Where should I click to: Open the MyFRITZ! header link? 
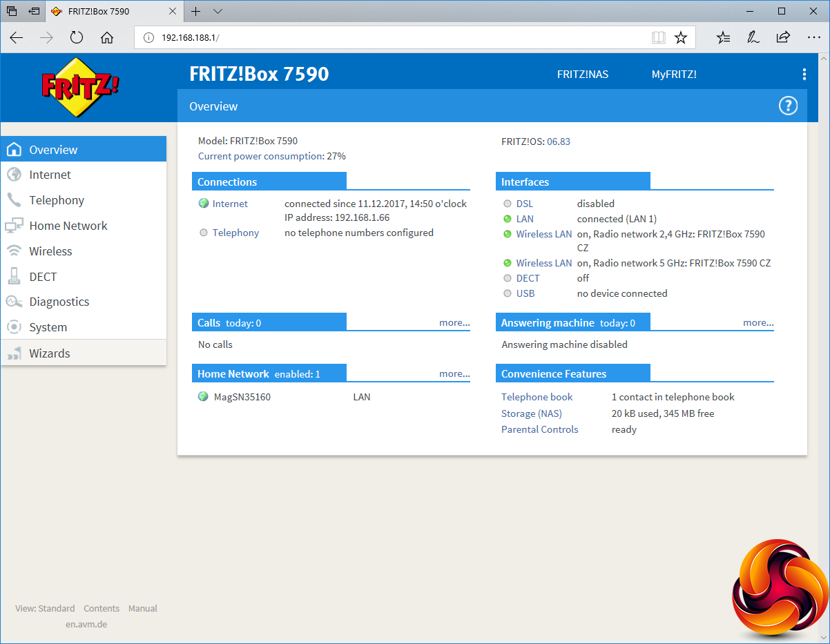tap(674, 75)
